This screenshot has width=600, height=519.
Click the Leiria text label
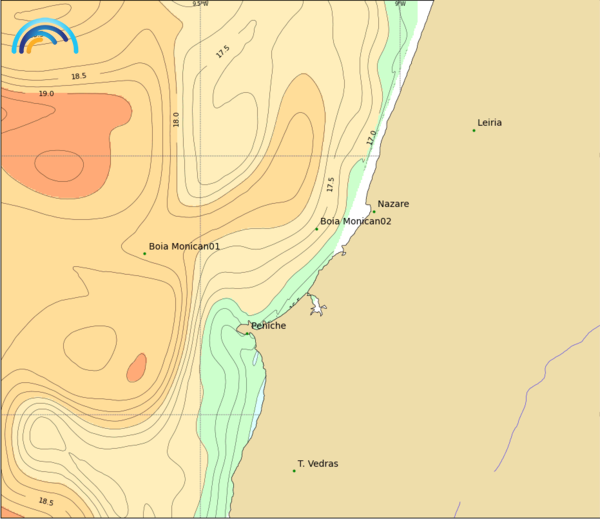[x=490, y=123]
